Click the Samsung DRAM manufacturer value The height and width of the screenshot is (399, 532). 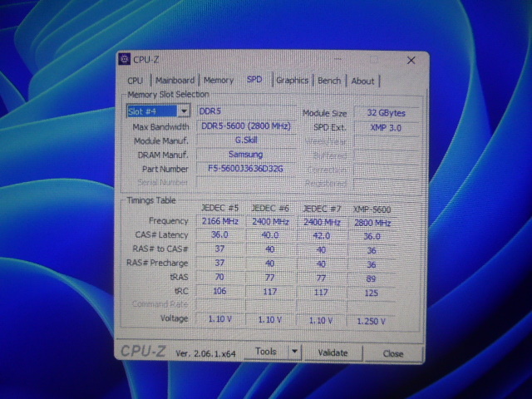[246, 155]
